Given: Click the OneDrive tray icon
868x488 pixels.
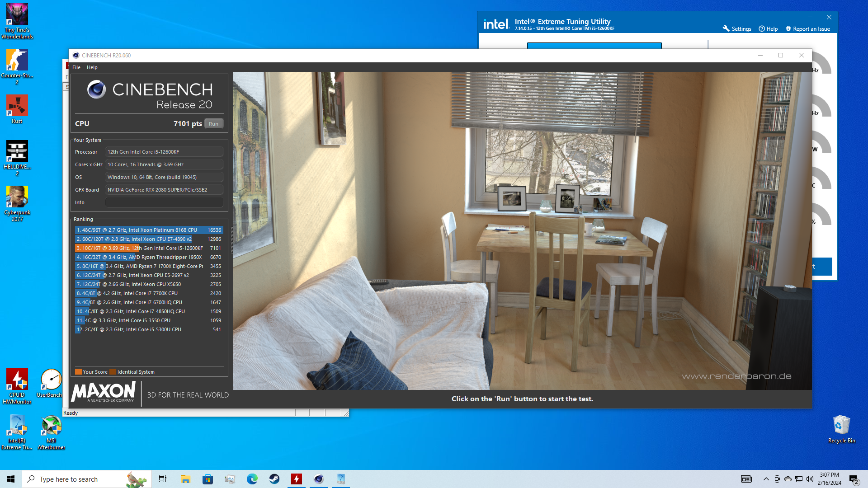Looking at the screenshot, I should [788, 479].
